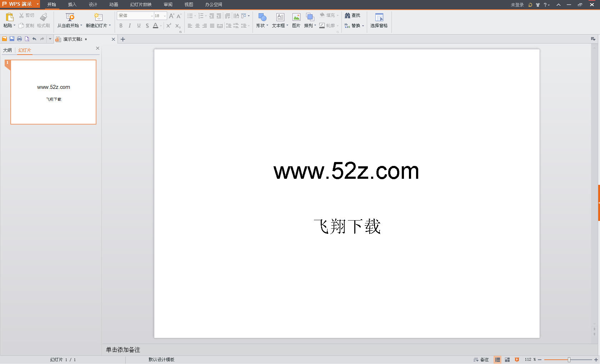Insert a Picture (图片) from the ribbon

296,20
